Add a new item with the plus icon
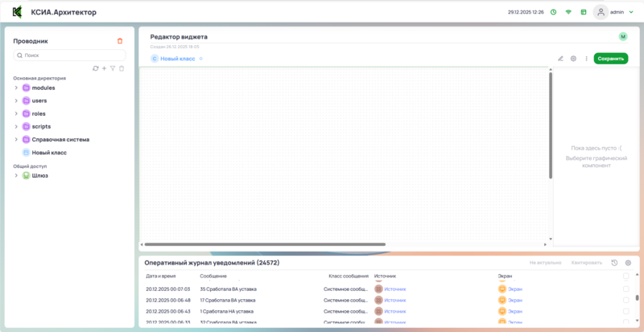The width and height of the screenshot is (644, 332). [x=104, y=68]
